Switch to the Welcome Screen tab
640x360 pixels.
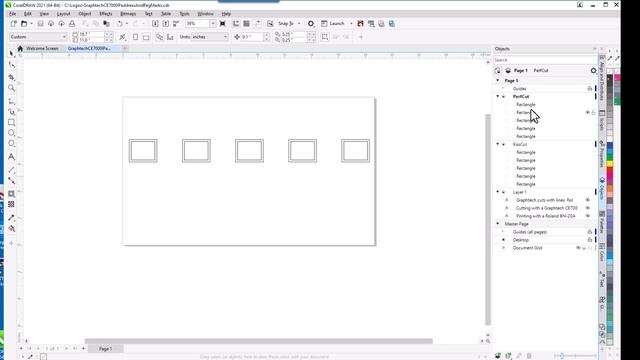pos(42,49)
